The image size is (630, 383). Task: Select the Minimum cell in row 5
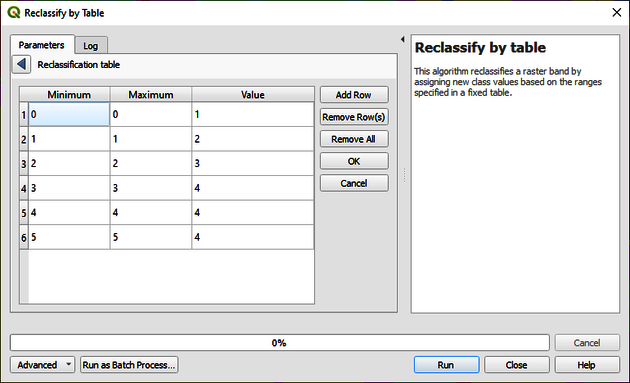[69, 213]
